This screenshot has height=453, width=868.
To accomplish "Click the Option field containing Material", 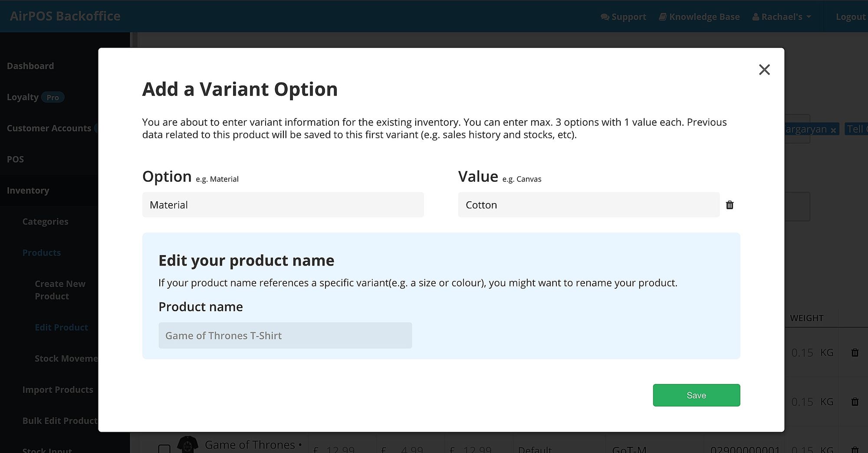I will pos(283,205).
